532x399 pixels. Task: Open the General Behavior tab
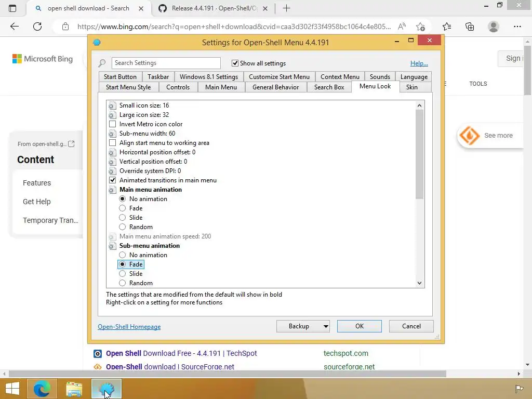click(x=275, y=87)
